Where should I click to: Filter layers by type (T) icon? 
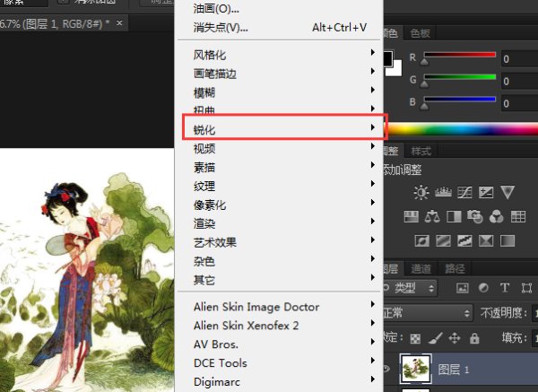click(x=504, y=288)
